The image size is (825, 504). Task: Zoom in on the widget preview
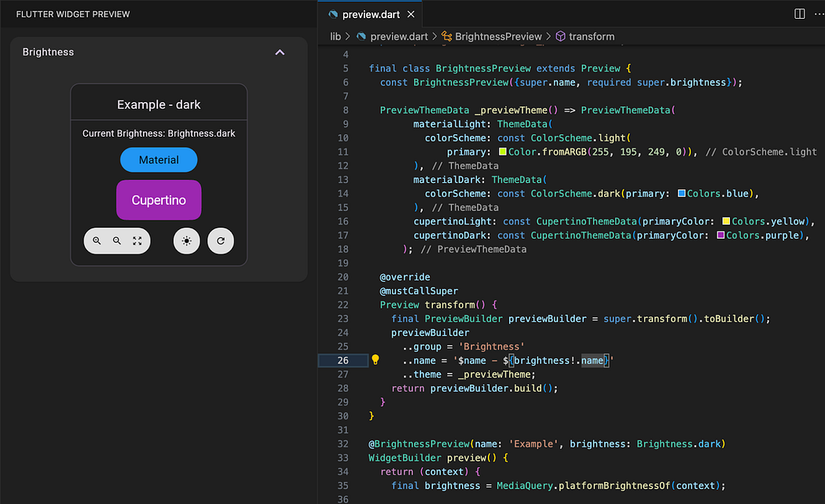pos(97,241)
